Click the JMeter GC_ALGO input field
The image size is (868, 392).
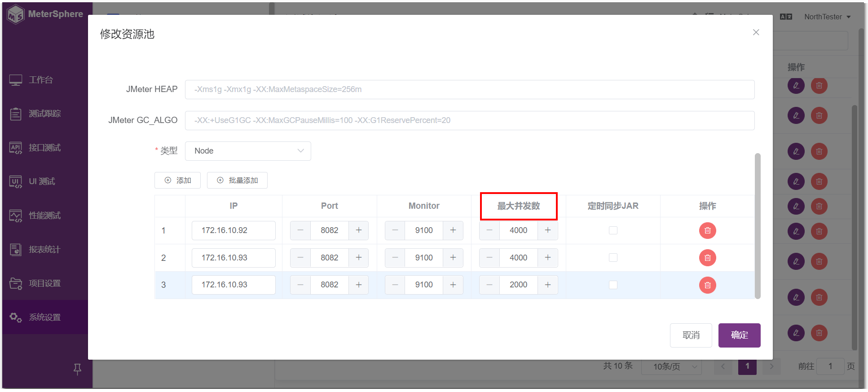[470, 120]
